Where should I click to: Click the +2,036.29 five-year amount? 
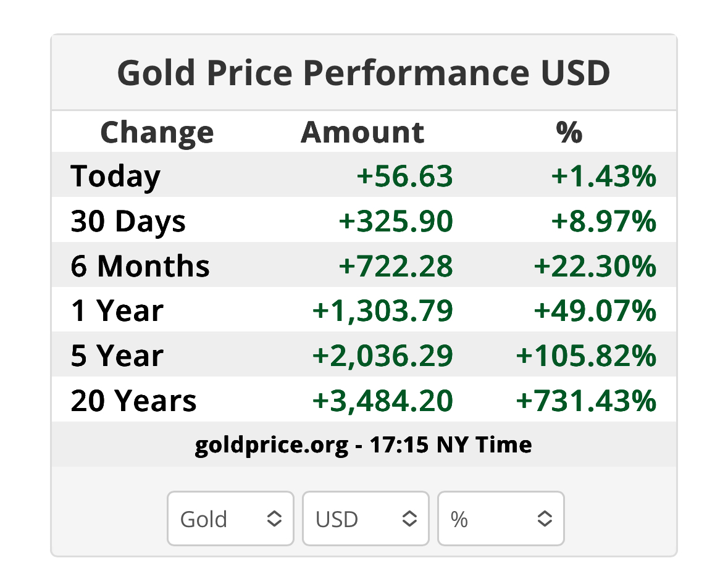[x=383, y=356]
